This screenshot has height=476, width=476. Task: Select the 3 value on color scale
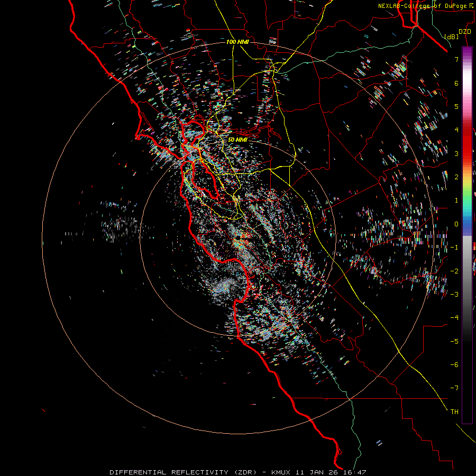pos(456,153)
